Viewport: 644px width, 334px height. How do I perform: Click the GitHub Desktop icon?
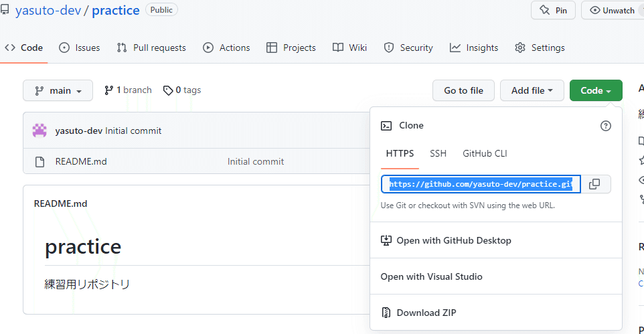click(x=386, y=240)
